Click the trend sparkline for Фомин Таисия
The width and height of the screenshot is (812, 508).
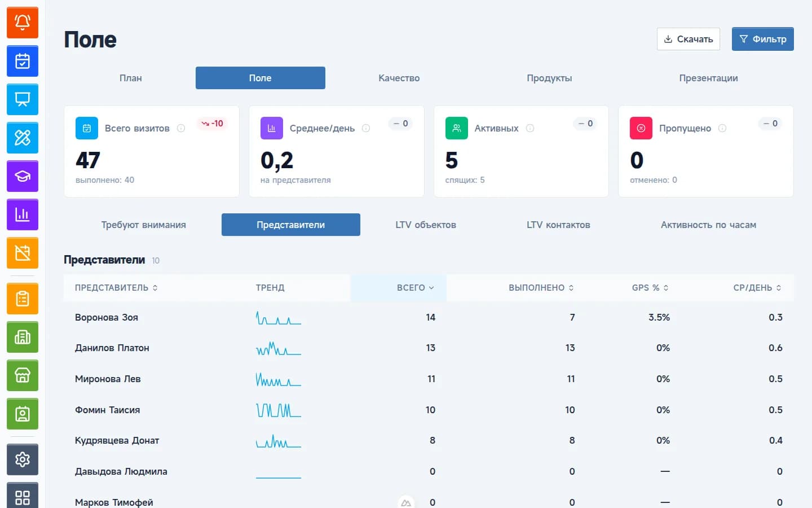point(279,410)
